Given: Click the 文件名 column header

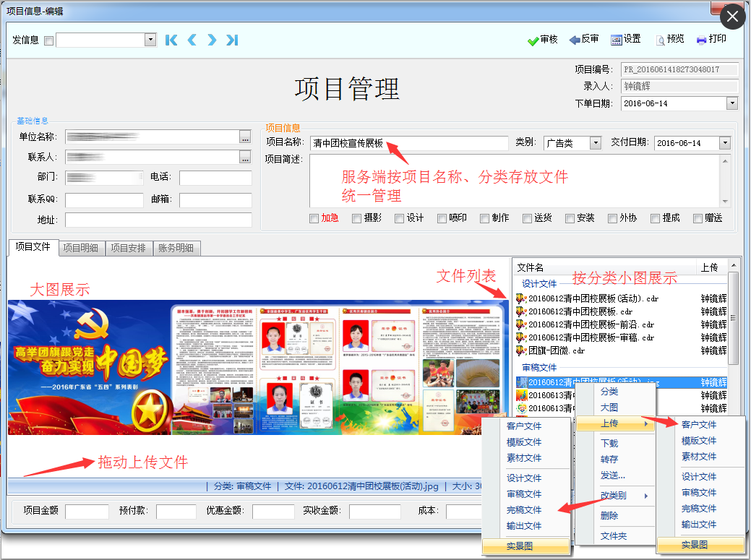Looking at the screenshot, I should (604, 267).
